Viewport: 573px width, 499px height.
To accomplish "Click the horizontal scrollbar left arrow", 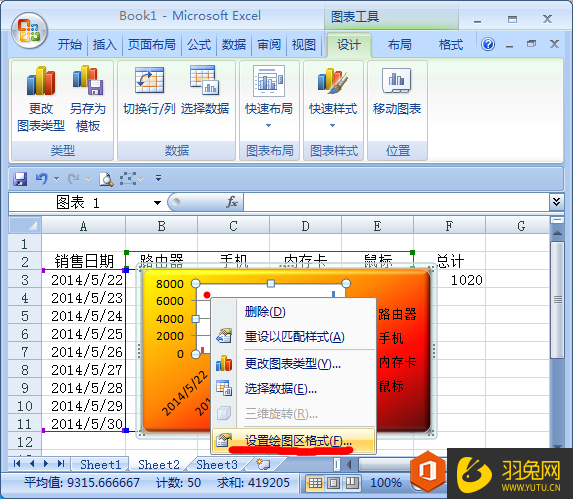I will pos(349,465).
